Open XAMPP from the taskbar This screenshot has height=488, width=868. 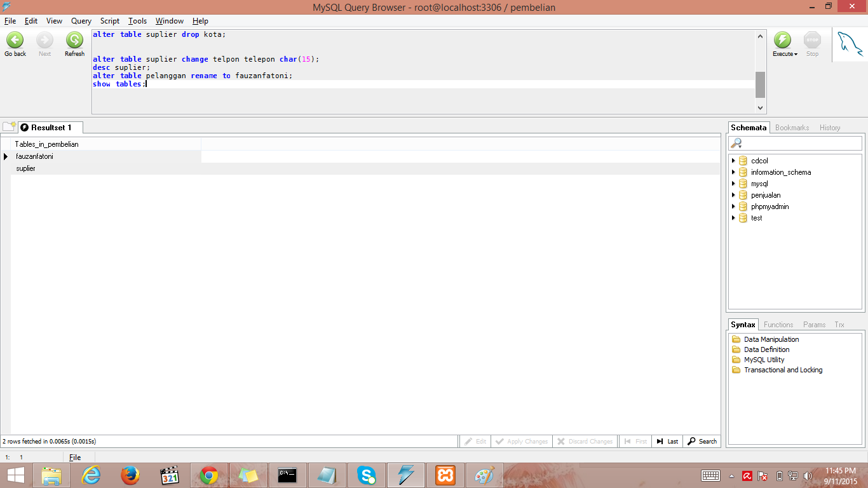click(x=444, y=475)
